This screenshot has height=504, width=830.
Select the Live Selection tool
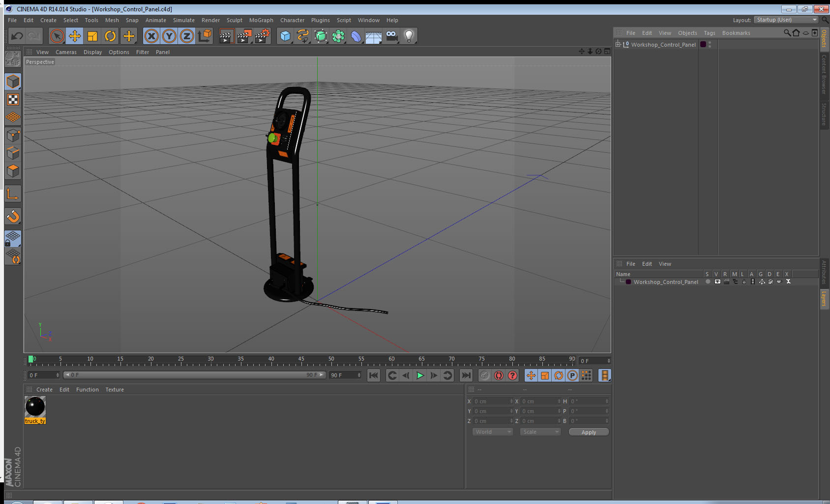(x=57, y=36)
